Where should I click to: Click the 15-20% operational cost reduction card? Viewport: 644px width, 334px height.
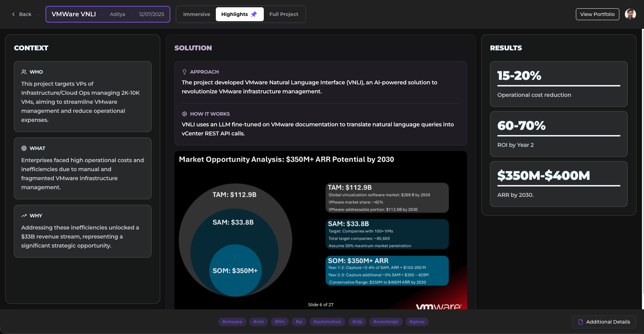[559, 84]
